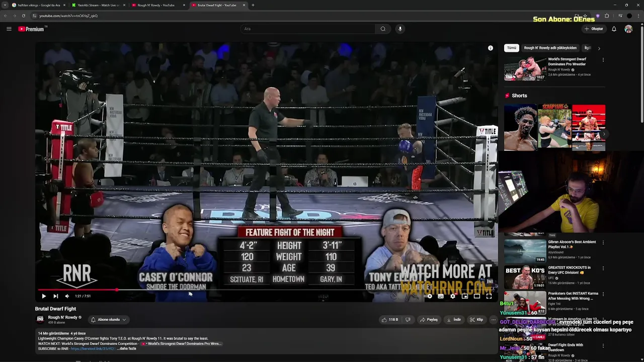This screenshot has height=362, width=644.
Task: Open browser media control icon
Action: click(620, 16)
